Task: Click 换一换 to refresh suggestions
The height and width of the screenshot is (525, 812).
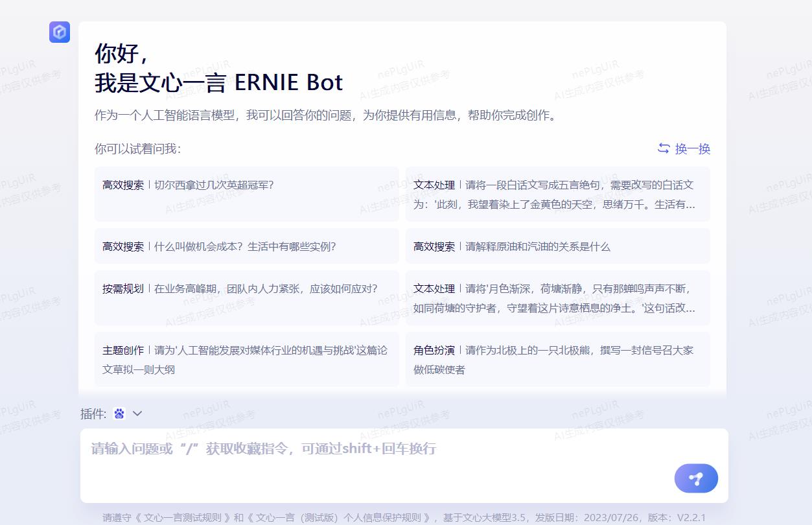Action: point(692,148)
